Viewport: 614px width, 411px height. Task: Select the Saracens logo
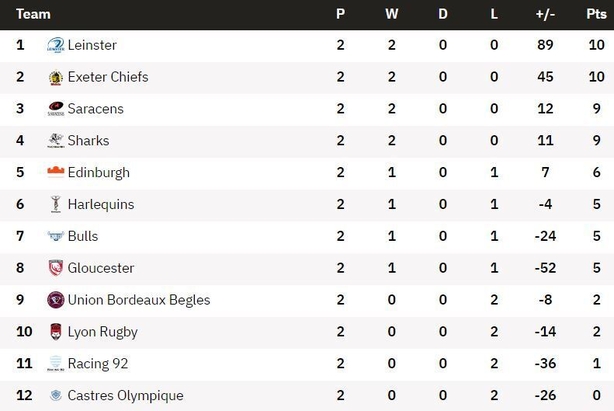tap(56, 109)
